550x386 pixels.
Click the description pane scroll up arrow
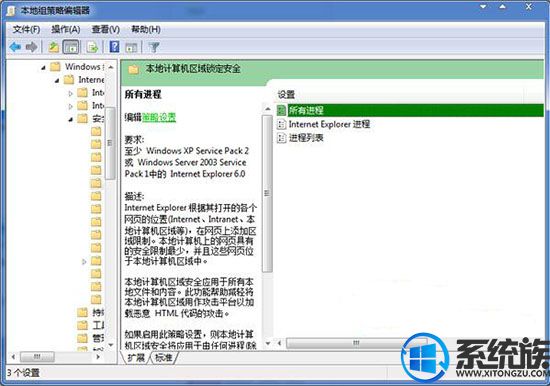[x=268, y=109]
